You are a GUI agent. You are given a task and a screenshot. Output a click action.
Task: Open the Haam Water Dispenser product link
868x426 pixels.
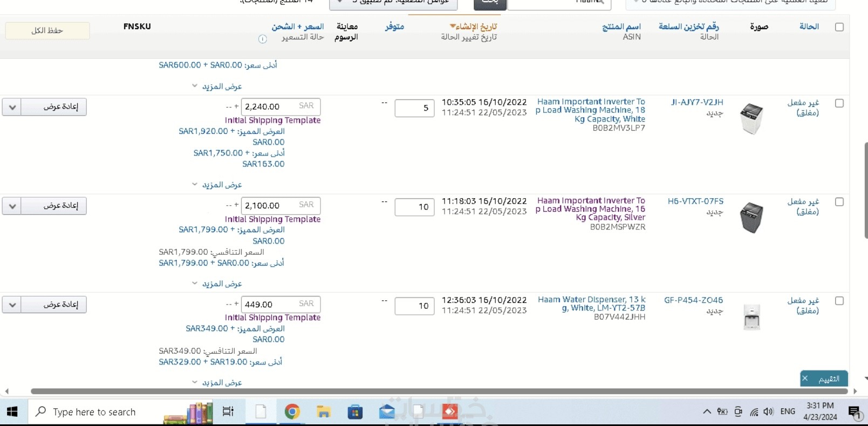coord(591,303)
